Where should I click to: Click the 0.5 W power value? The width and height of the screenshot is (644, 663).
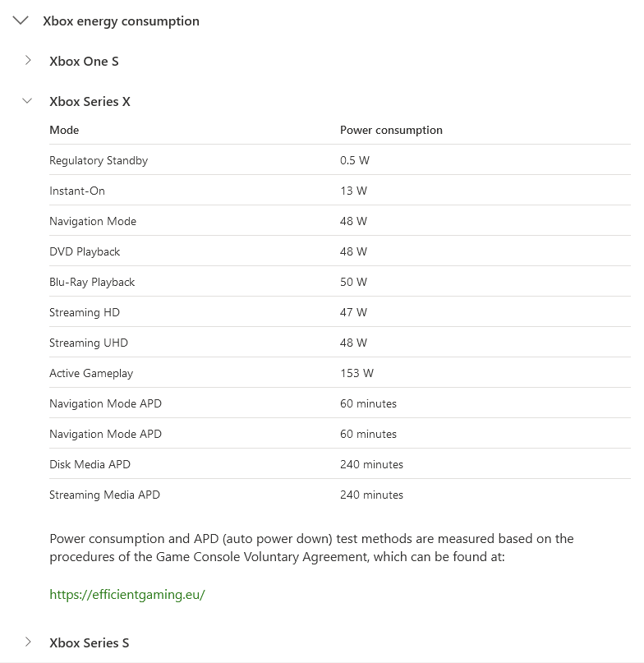point(355,161)
